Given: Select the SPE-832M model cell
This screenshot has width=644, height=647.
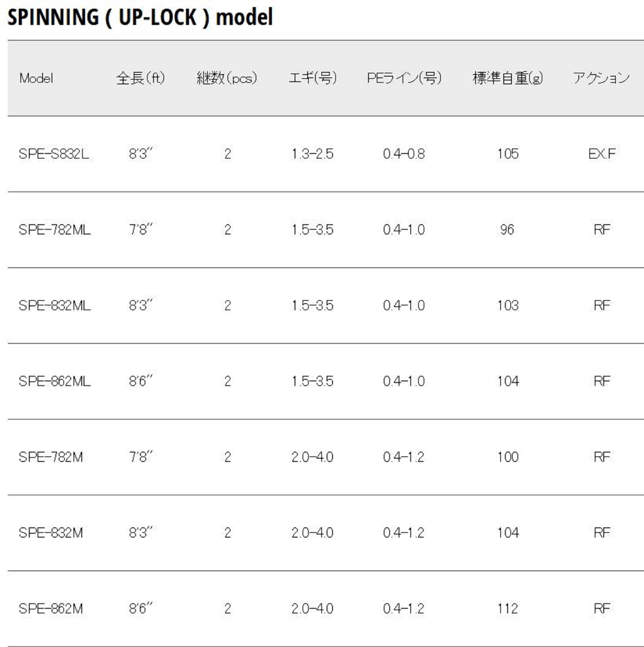Looking at the screenshot, I should click(x=51, y=533).
